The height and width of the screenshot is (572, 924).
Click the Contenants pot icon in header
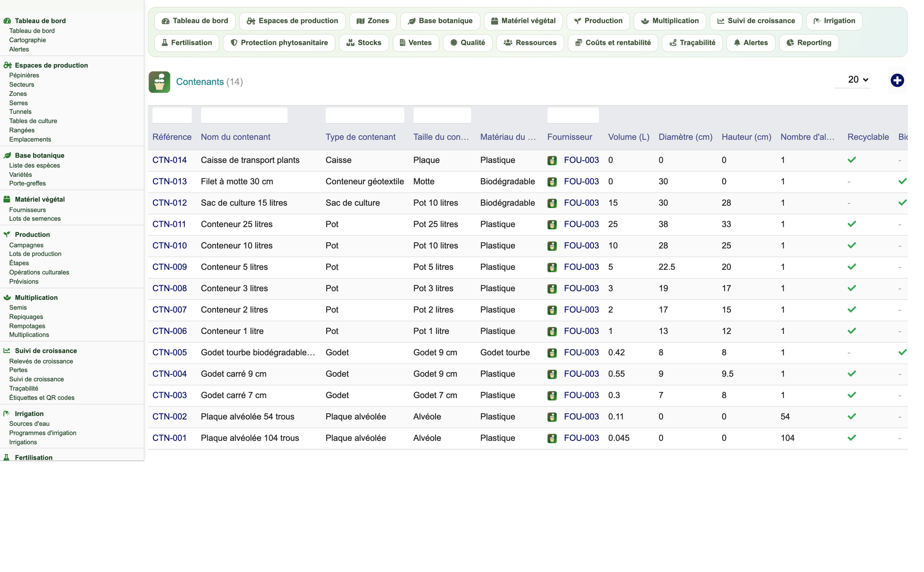tap(160, 82)
